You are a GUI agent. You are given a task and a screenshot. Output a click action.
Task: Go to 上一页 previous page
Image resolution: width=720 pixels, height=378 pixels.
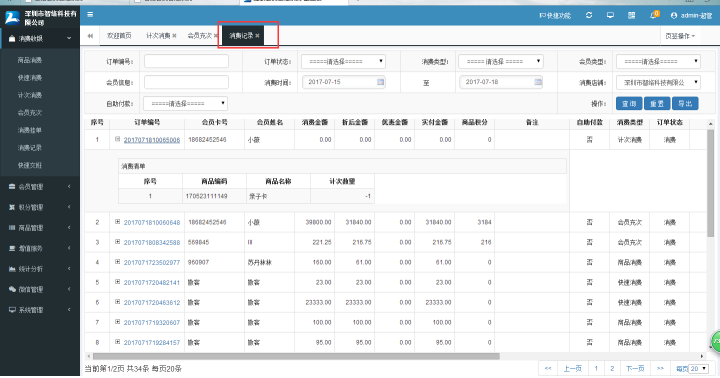573,369
